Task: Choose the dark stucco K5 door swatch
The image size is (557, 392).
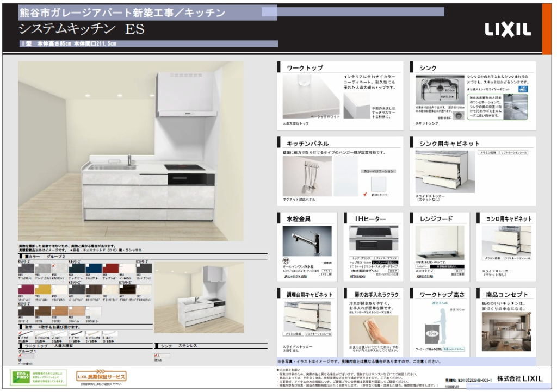Action: tap(26, 269)
